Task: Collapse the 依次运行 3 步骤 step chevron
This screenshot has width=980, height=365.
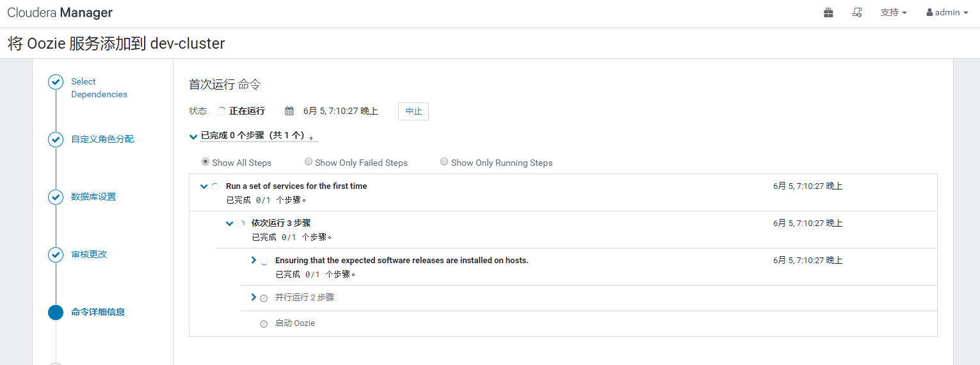Action: click(x=229, y=223)
